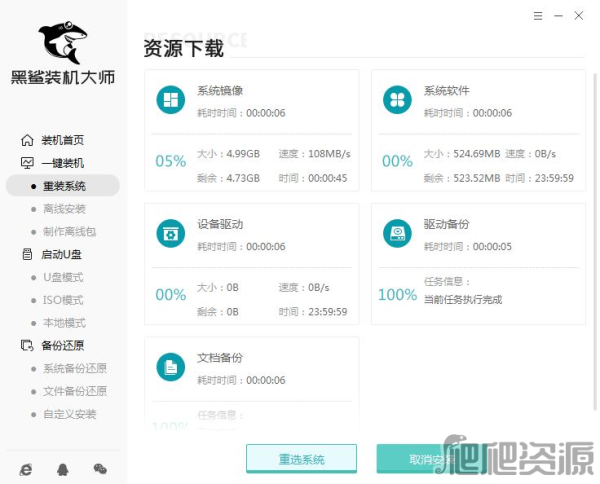Select 重装系统 in the sidebar
Screen dimensions: 600x484
pyautogui.click(x=63, y=186)
